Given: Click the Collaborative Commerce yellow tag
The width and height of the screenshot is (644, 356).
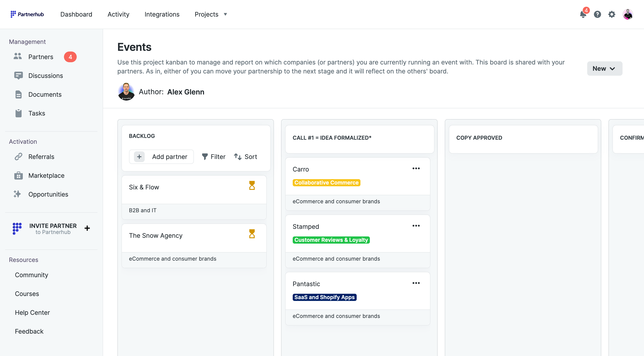Looking at the screenshot, I should pos(326,182).
